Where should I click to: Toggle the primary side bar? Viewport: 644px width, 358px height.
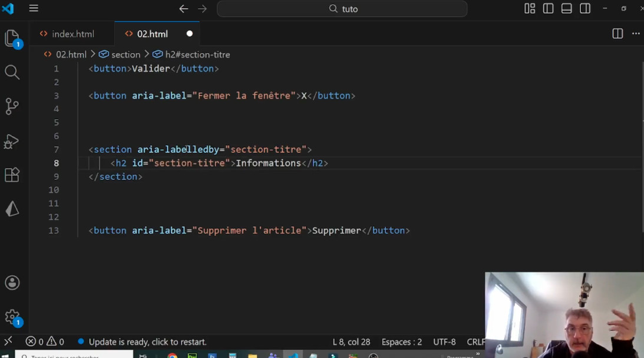(x=549, y=9)
